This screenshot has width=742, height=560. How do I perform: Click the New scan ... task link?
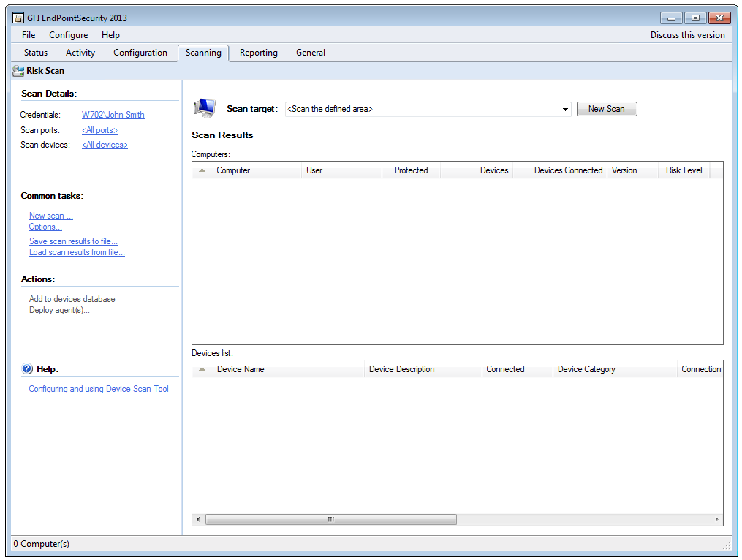(x=50, y=216)
